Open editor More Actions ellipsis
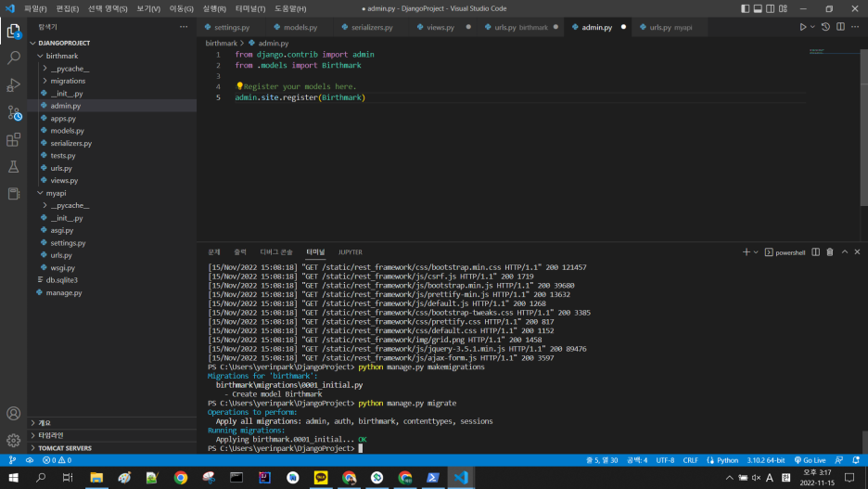 [855, 27]
